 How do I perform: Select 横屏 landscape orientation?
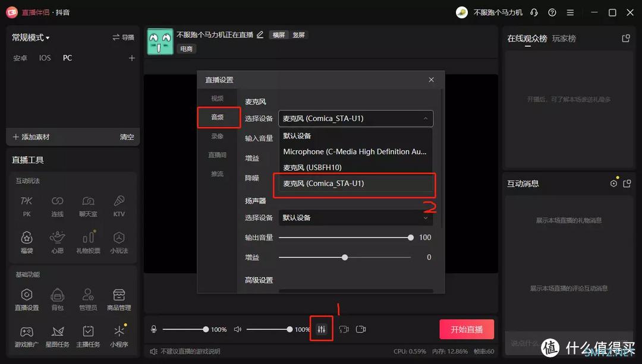click(279, 35)
